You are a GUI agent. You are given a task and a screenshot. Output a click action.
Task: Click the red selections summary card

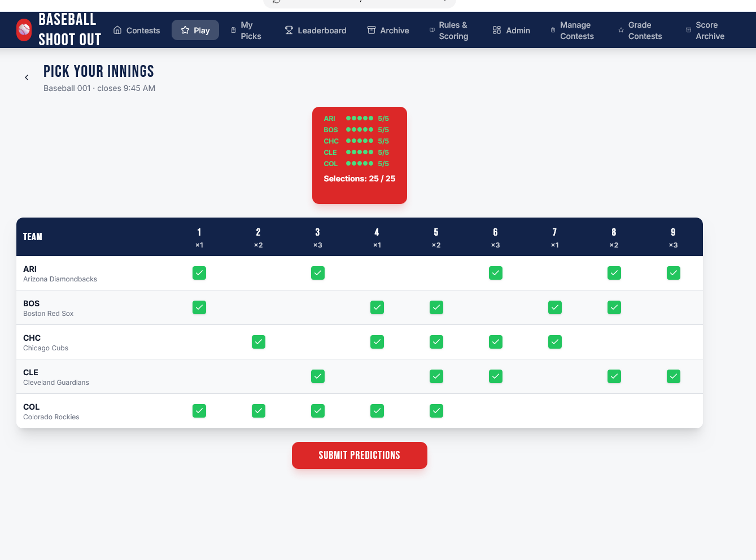point(360,155)
